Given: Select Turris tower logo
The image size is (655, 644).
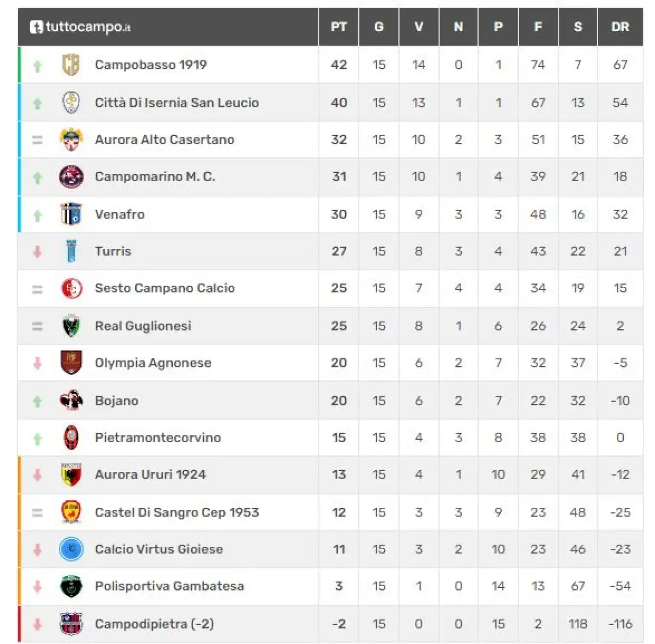Looking at the screenshot, I should point(71,251).
